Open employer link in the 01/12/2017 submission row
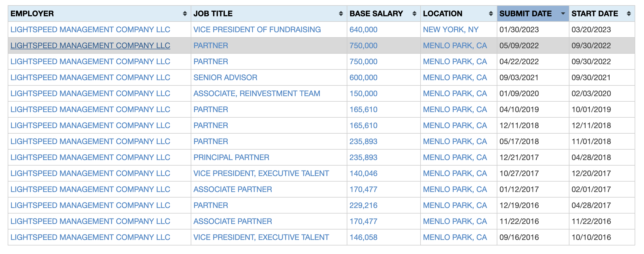644x254 pixels. (x=90, y=189)
